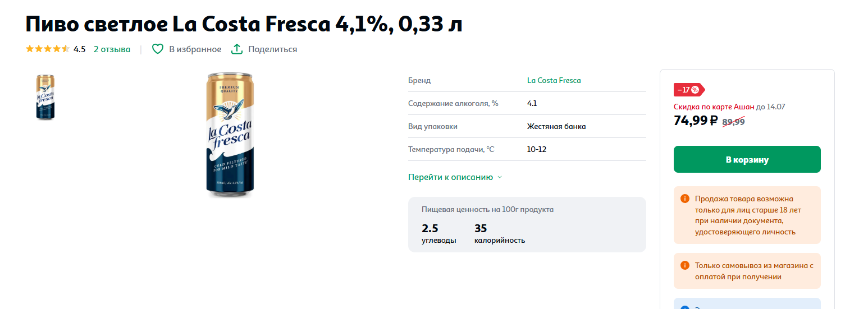The height and width of the screenshot is (309, 868).
Task: Select the small can thumbnail image
Action: (x=45, y=97)
